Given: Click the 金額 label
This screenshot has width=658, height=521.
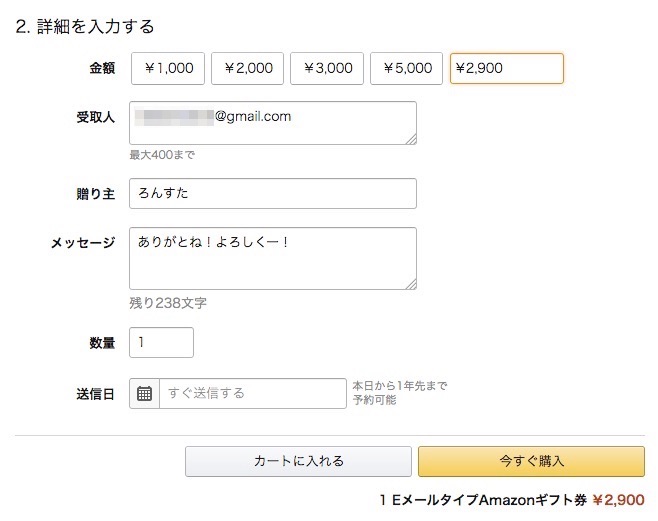Looking at the screenshot, I should [x=102, y=69].
